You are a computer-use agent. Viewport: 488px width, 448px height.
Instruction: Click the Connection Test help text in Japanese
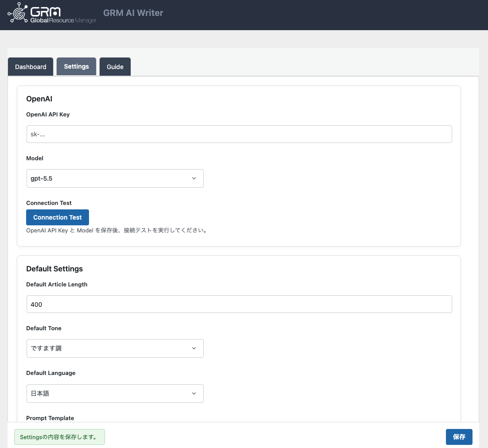pyautogui.click(x=117, y=230)
